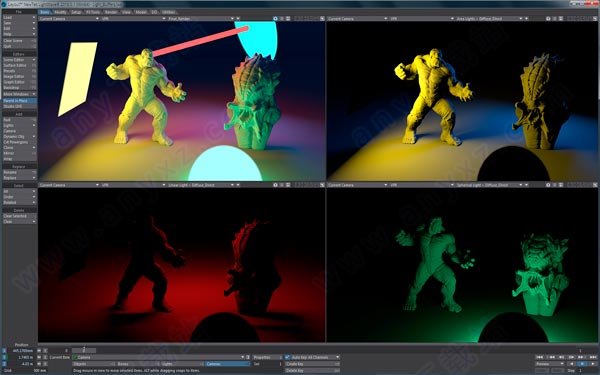Jump to the first frame with the rewind icon
Viewport: 600px width, 375px height.
point(540,357)
